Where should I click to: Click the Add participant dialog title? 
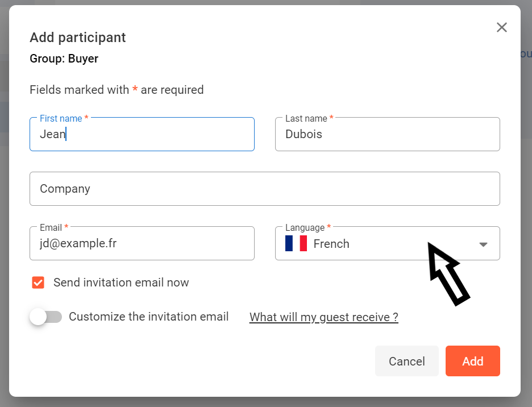tap(78, 38)
